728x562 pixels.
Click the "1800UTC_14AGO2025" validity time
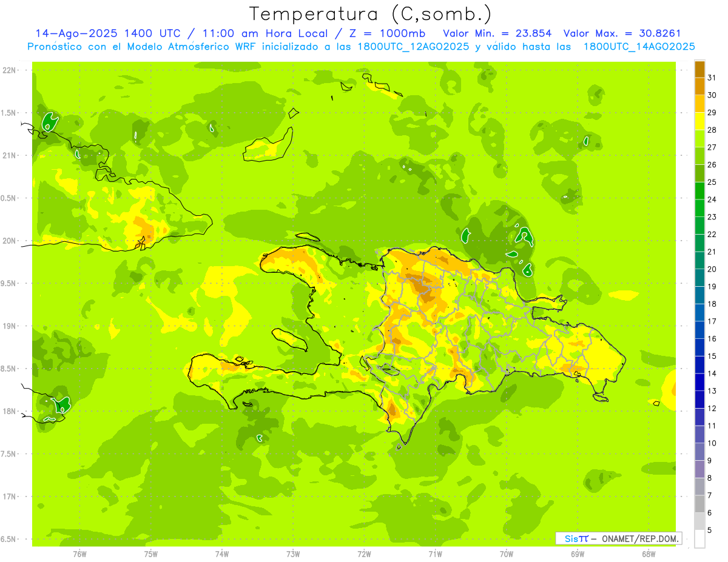(639, 47)
